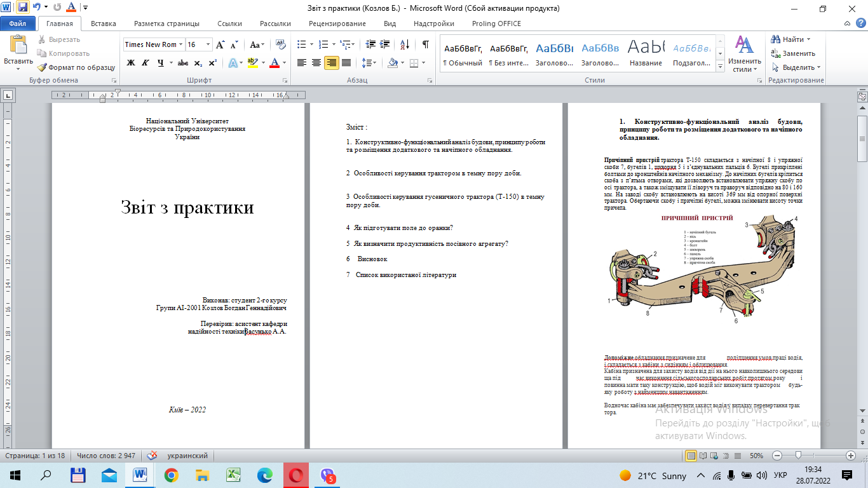868x488 pixels.
Task: Apply subscript formatting (x₂)
Action: pyautogui.click(x=198, y=63)
